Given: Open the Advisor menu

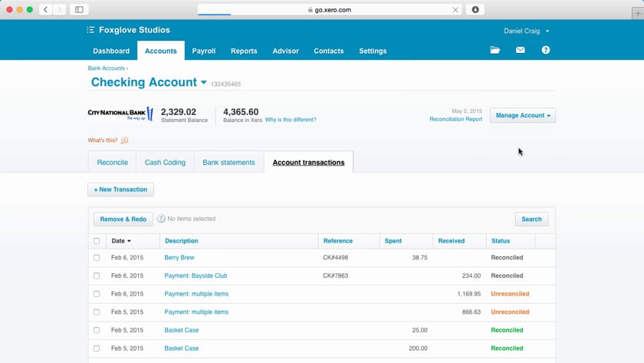Looking at the screenshot, I should click(x=285, y=51).
